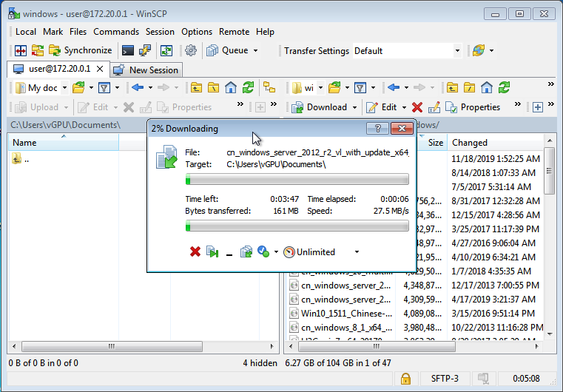Go back in the remote panel

tap(394, 87)
